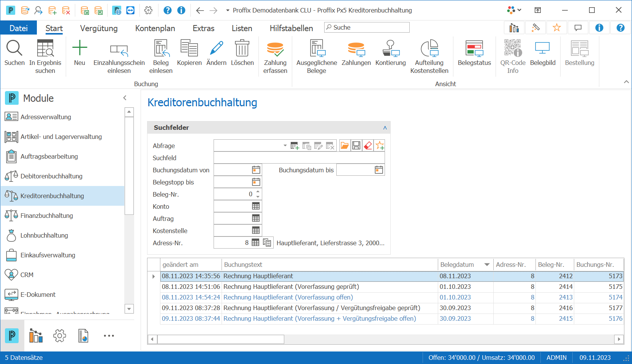The width and height of the screenshot is (632, 364).
Task: Click the Suche search field
Action: click(367, 27)
